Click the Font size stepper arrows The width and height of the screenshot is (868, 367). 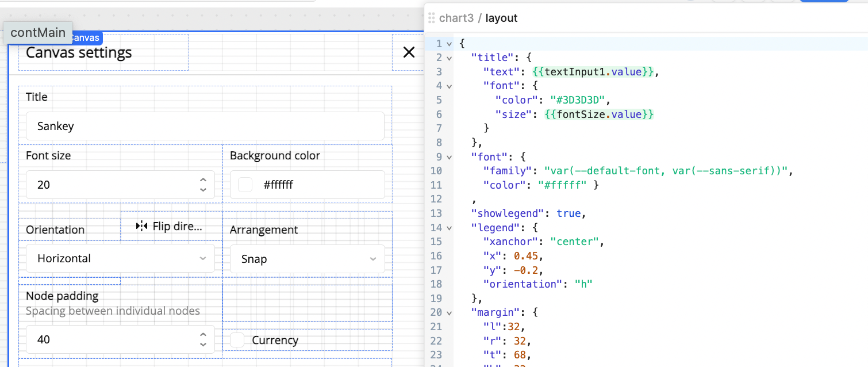coord(203,185)
